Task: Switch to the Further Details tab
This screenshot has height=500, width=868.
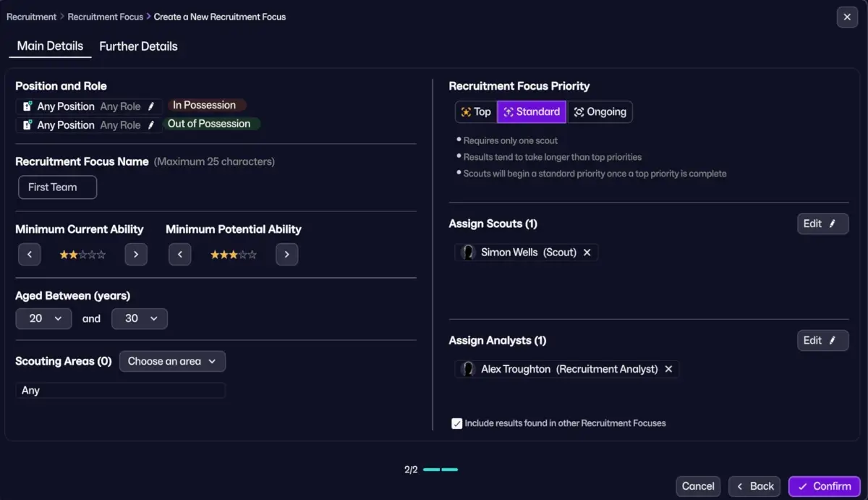Action: coord(138,46)
